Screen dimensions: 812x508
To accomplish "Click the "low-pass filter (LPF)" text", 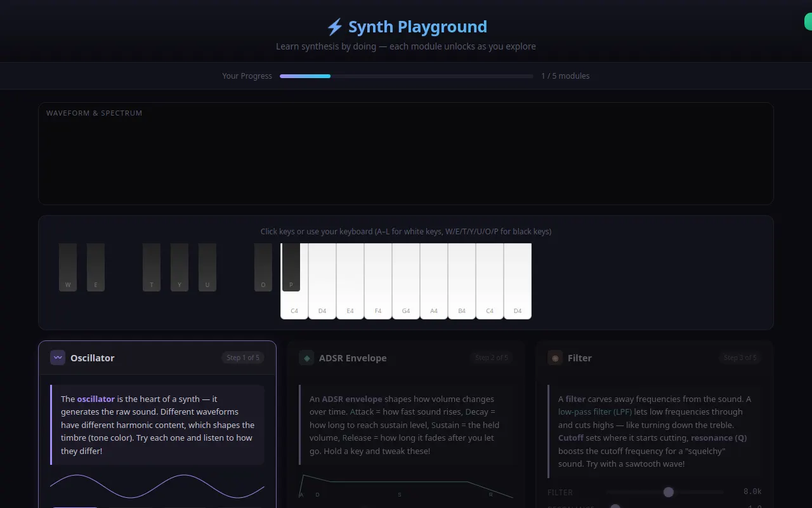I will pos(595,412).
